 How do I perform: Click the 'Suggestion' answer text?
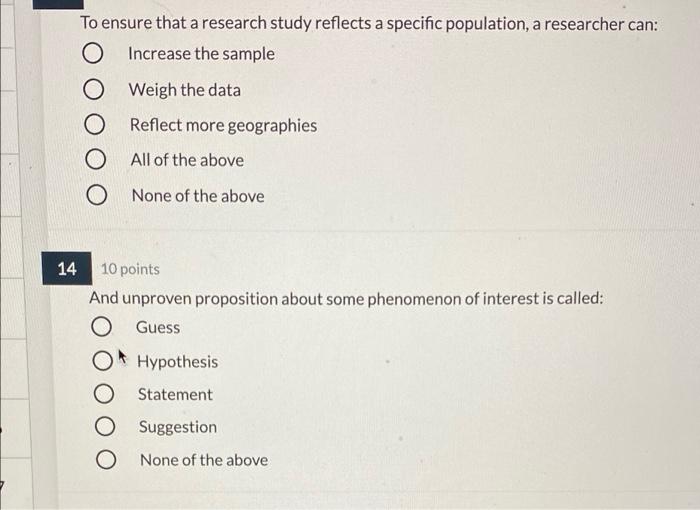click(x=177, y=428)
